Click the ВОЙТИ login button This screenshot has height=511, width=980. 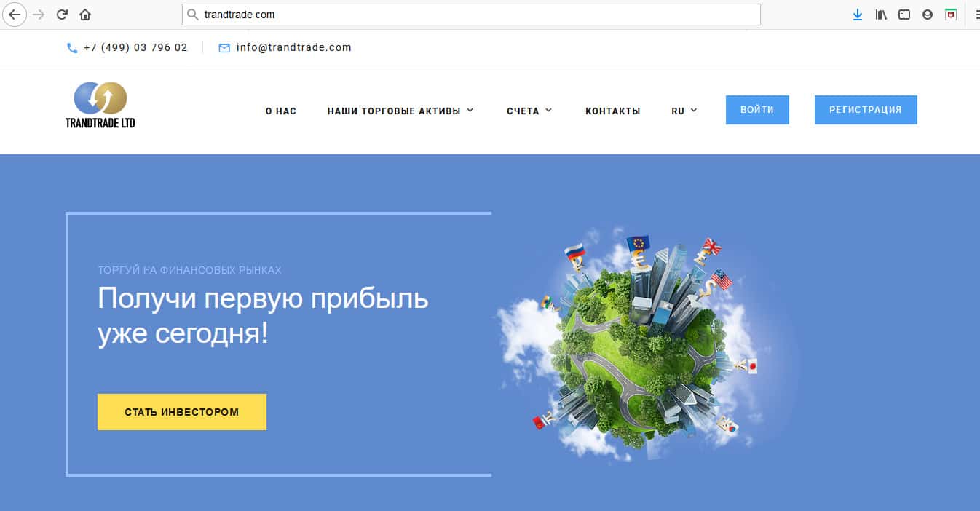[x=757, y=110]
